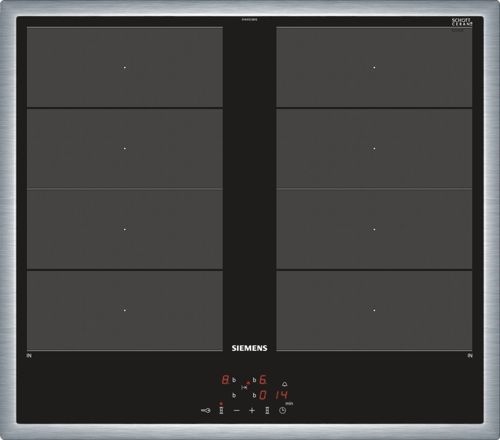Screen dimensions: 500x440
Task: Tap the rear-left zone level display 8
Action: pyautogui.click(x=226, y=379)
